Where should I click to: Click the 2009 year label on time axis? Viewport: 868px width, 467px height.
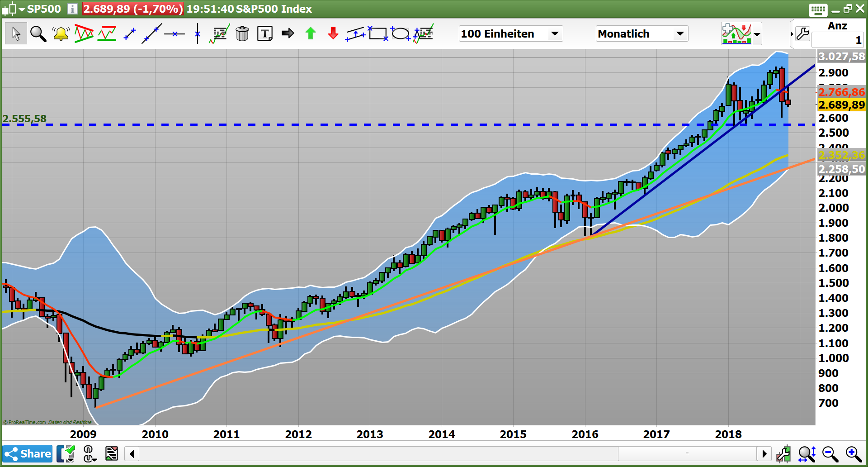tap(83, 434)
